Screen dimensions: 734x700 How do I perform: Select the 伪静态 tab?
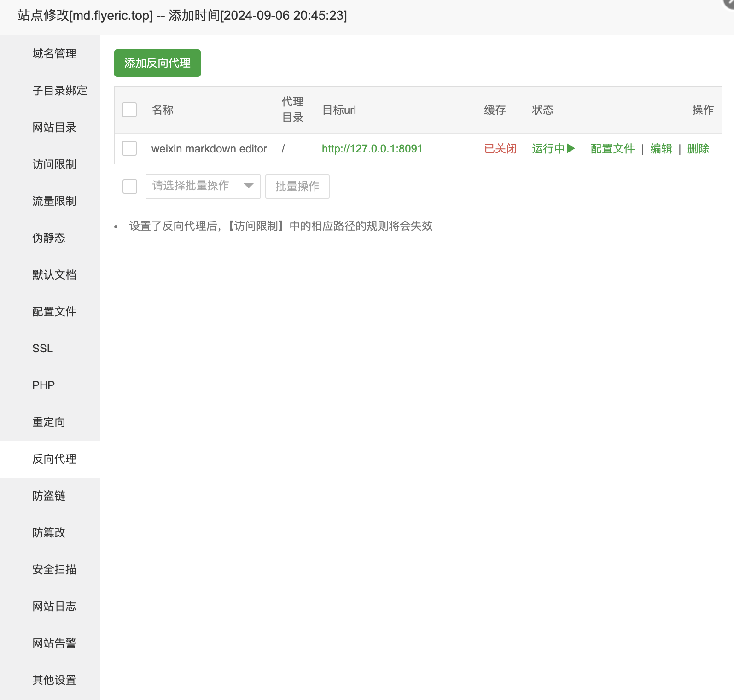pyautogui.click(x=50, y=238)
